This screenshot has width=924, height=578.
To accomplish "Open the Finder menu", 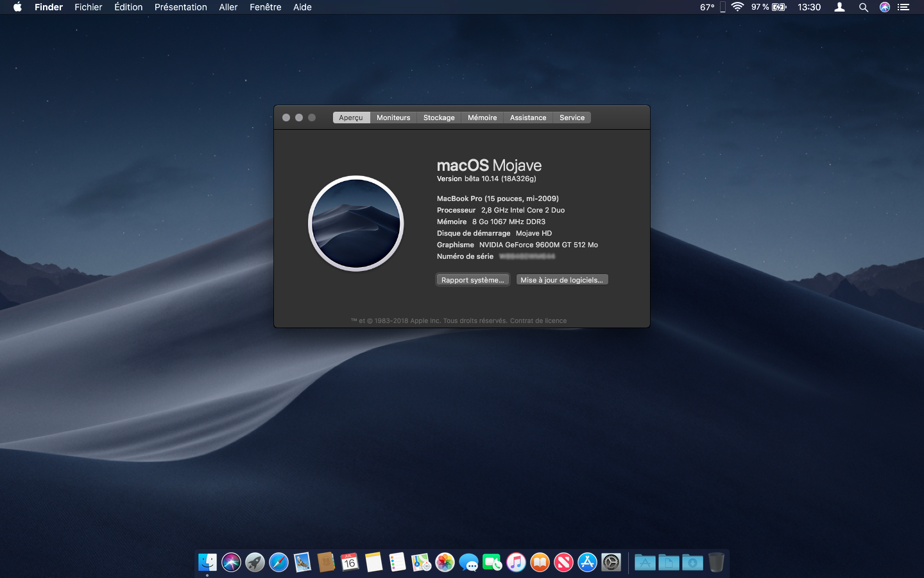I will point(49,7).
